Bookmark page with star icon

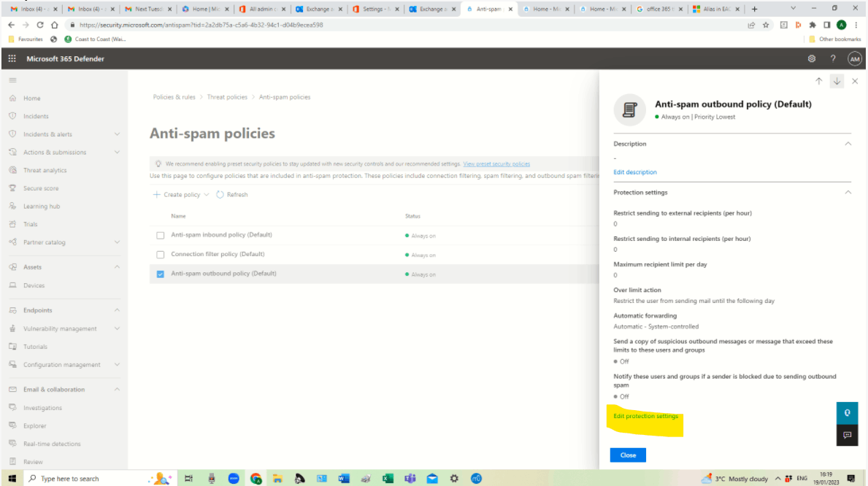click(766, 25)
